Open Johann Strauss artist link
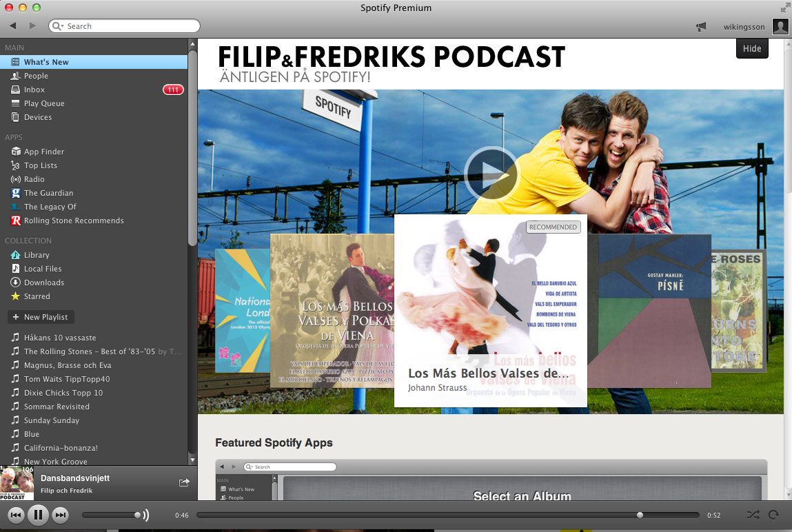792x532 pixels. (438, 388)
